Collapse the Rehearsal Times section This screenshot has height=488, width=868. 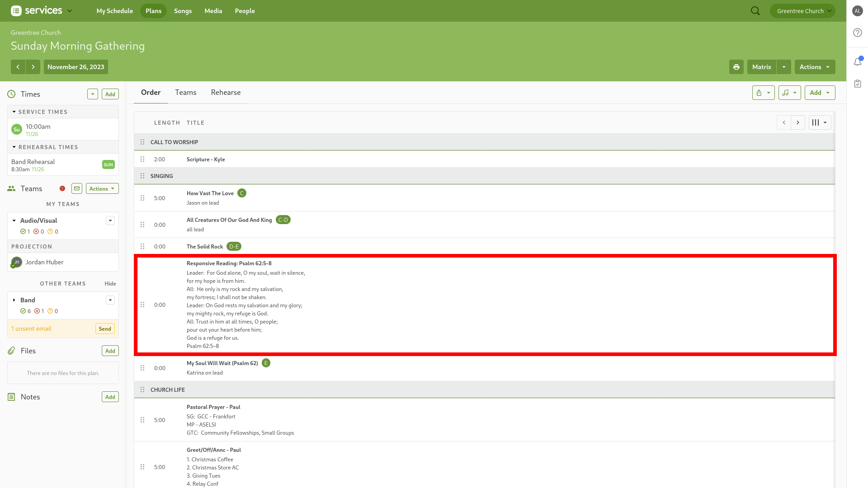click(14, 147)
